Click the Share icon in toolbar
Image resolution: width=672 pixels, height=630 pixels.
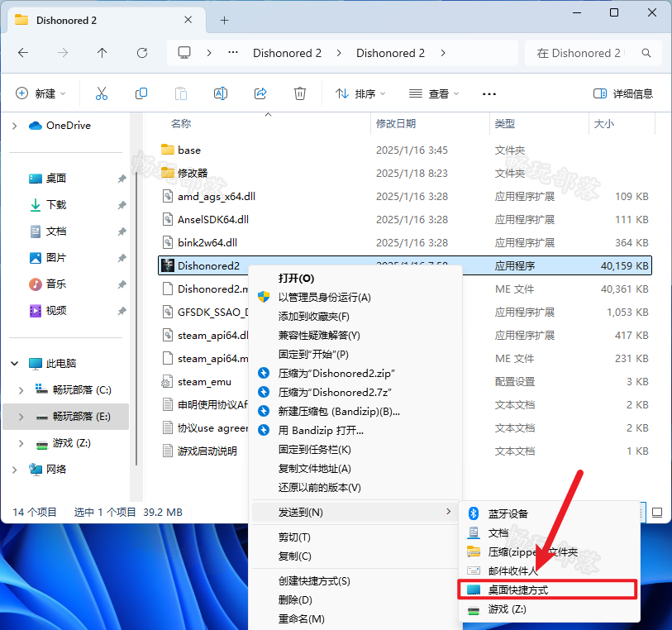tap(260, 93)
